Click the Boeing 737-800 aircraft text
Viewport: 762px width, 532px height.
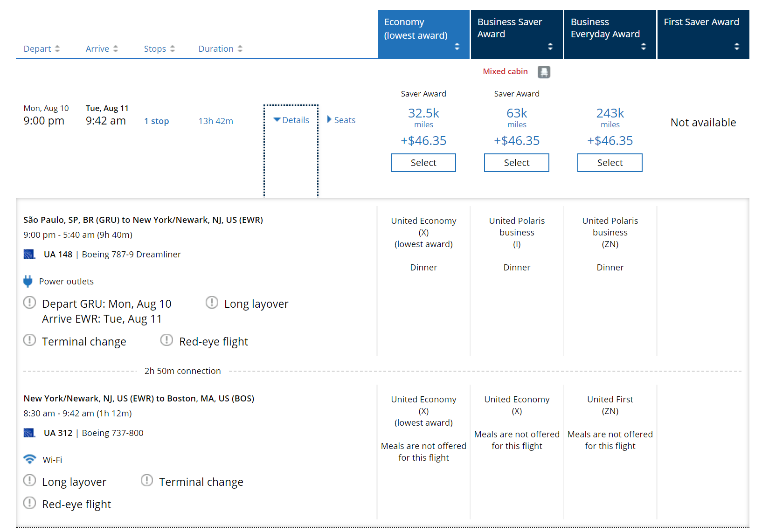(112, 433)
